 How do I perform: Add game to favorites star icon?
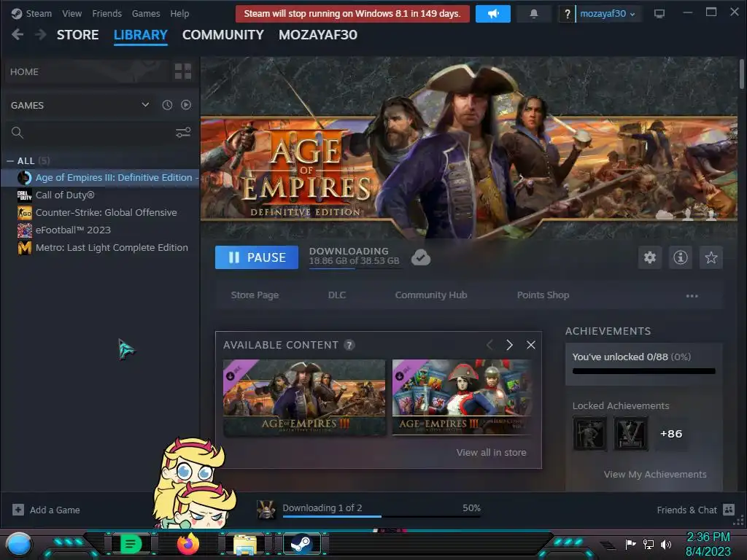[x=711, y=257]
